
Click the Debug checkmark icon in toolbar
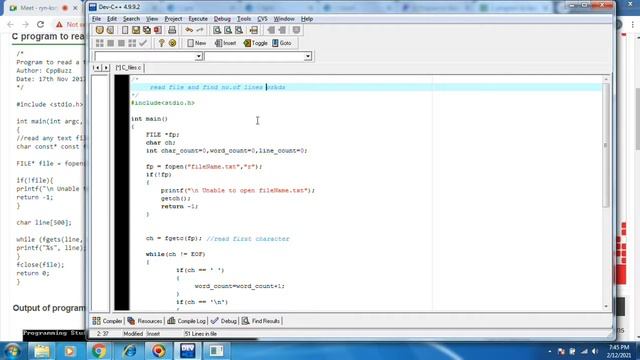143,43
